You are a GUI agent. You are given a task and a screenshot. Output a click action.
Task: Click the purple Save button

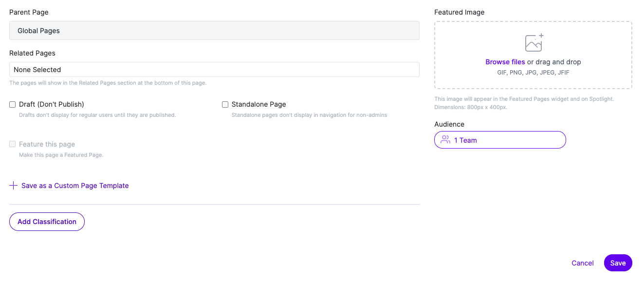(x=618, y=263)
